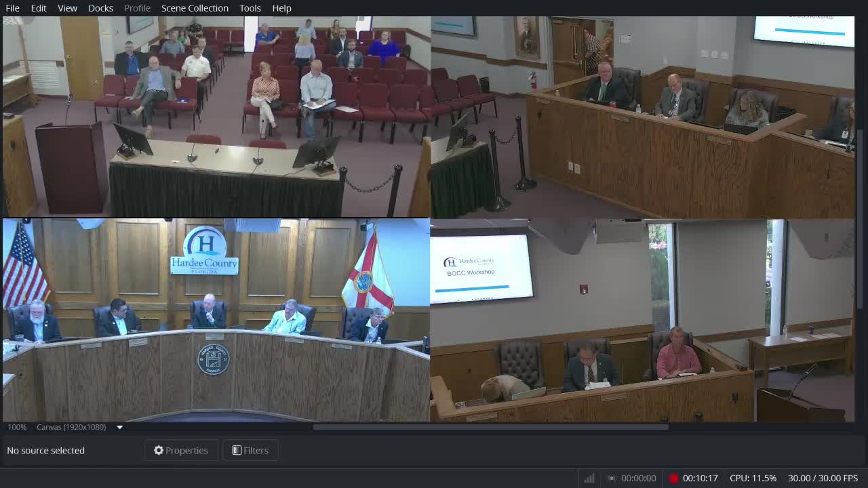Select the audience seating camera view

[x=216, y=117]
